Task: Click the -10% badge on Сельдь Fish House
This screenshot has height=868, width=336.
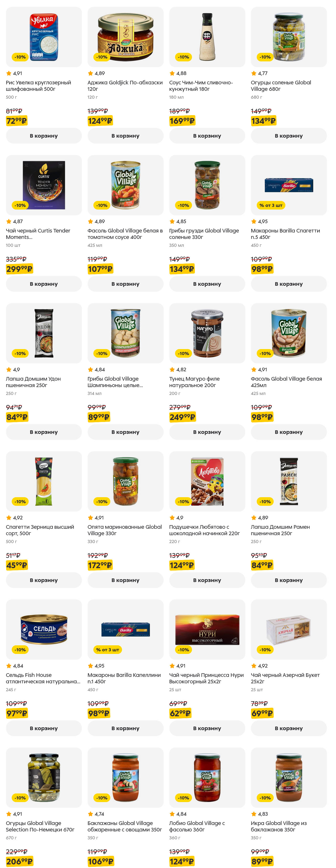Action: [20, 650]
